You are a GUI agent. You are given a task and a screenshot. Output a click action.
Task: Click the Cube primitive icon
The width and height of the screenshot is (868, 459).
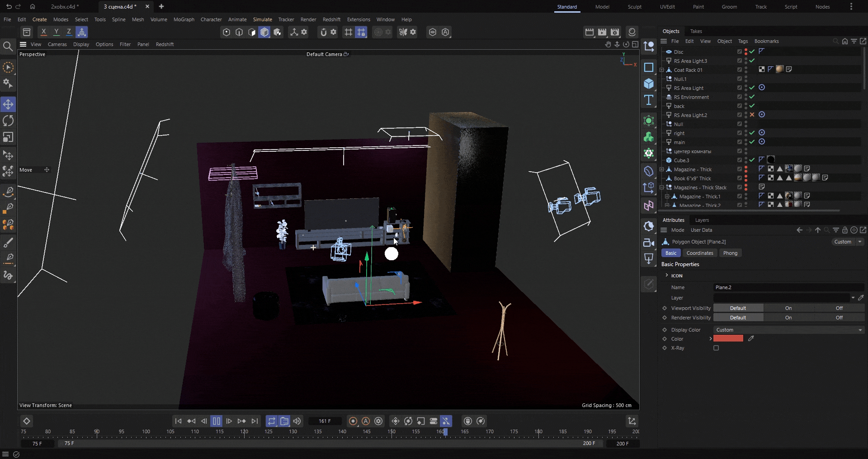click(649, 84)
